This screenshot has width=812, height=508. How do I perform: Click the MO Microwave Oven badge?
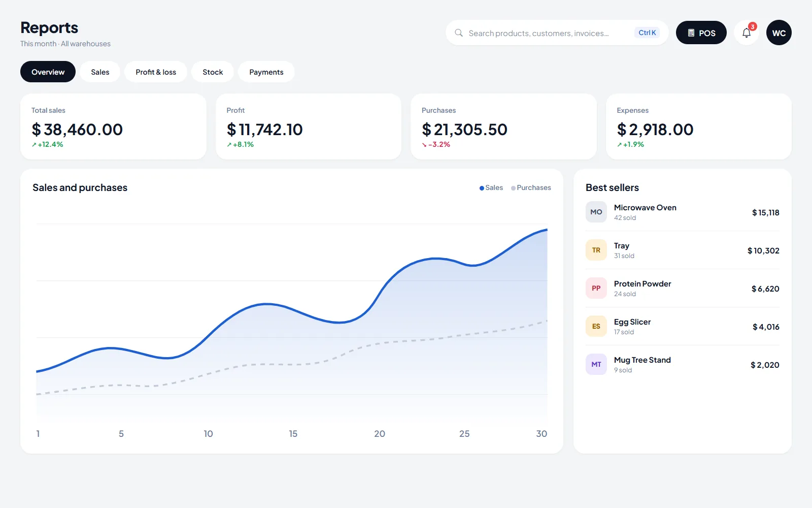point(596,212)
